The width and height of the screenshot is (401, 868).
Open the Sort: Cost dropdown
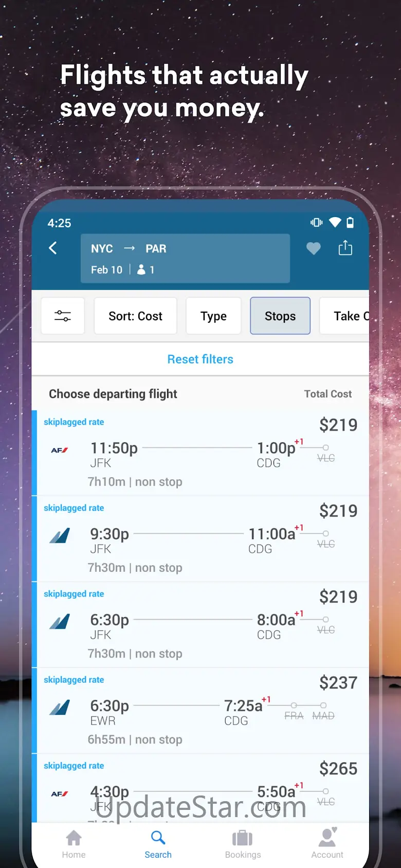(x=135, y=316)
